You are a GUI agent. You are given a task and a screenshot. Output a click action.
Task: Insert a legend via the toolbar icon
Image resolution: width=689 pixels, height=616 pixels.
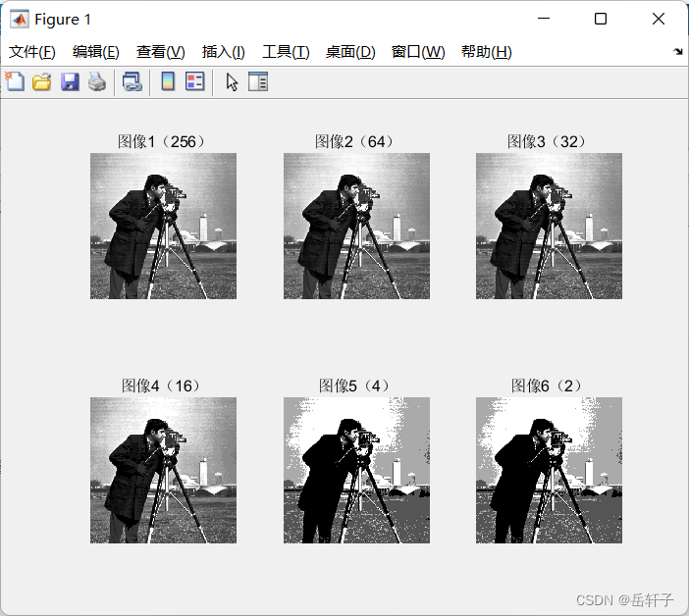click(x=194, y=81)
